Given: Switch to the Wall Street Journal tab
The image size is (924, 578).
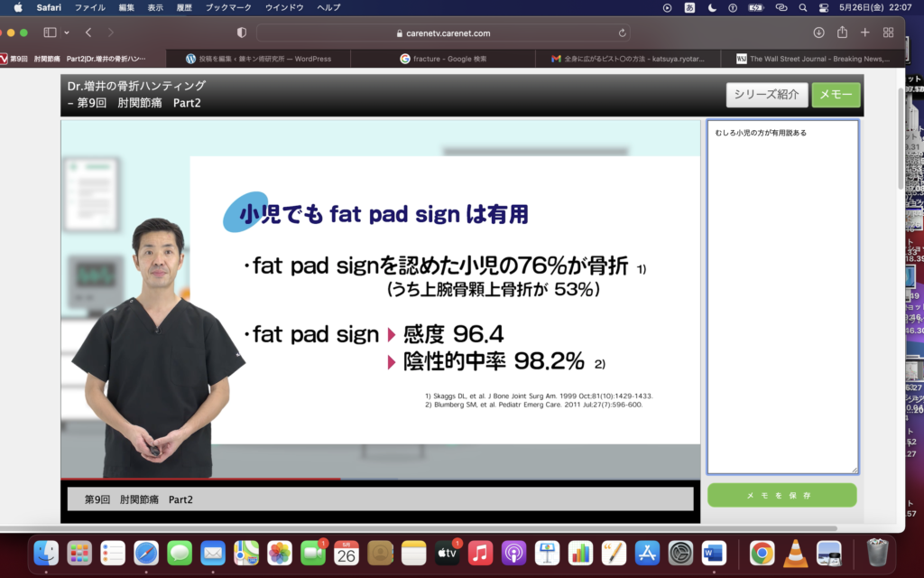Looking at the screenshot, I should (x=812, y=59).
